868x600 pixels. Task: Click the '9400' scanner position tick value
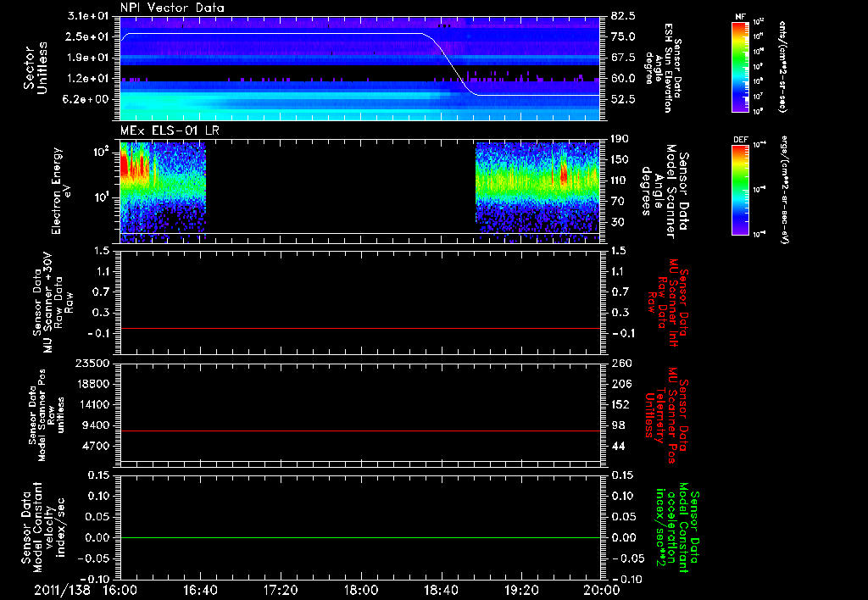97,425
